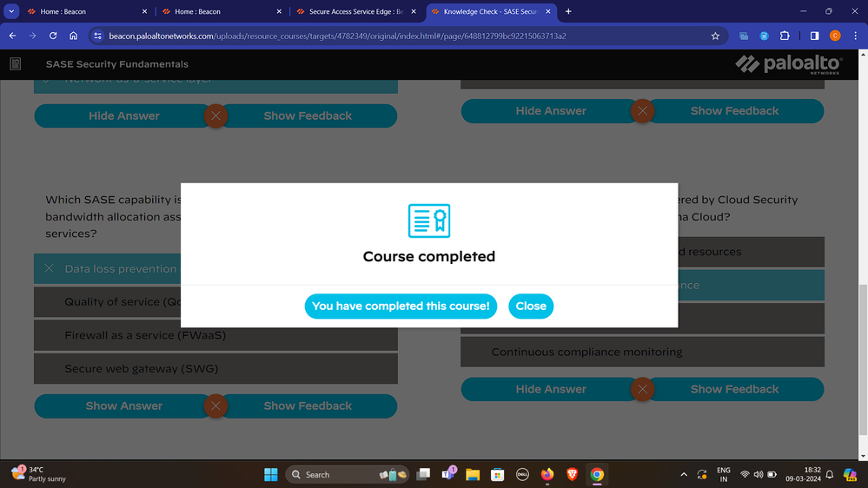The width and height of the screenshot is (868, 488).
Task: Open Google Chrome from taskbar
Action: coord(597,474)
